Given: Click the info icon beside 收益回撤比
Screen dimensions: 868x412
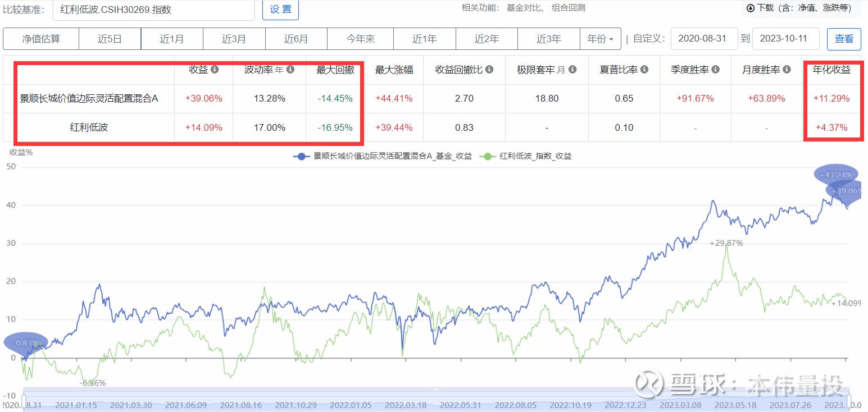Looking at the screenshot, I should click(489, 70).
